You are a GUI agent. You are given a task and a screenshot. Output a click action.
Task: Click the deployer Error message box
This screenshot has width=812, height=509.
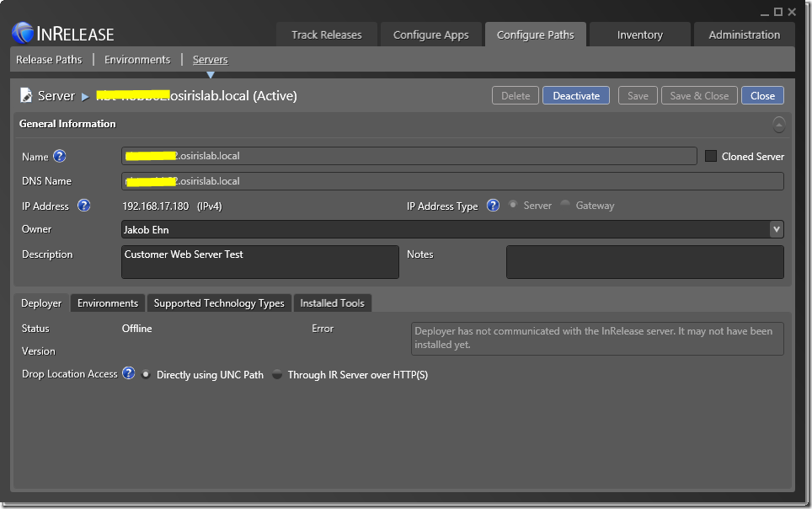coord(597,339)
